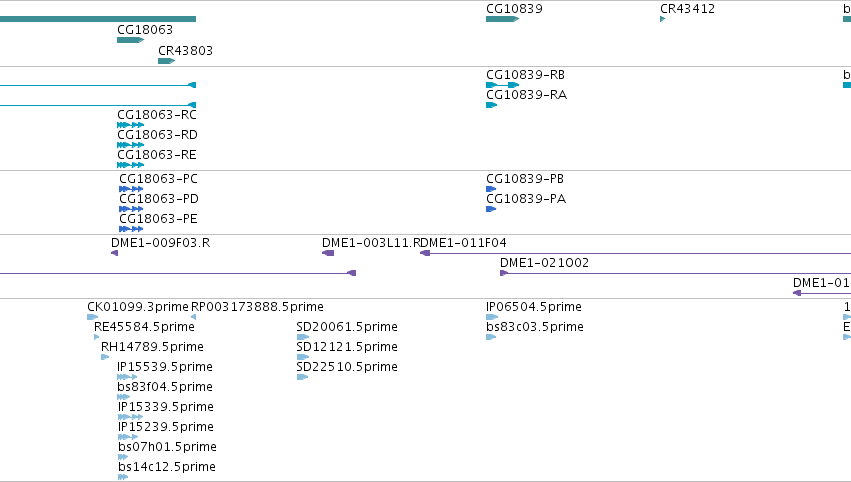Screen dimensions: 851x482
Task: Select the CG18063-RC transcript arrows
Action: (130, 125)
